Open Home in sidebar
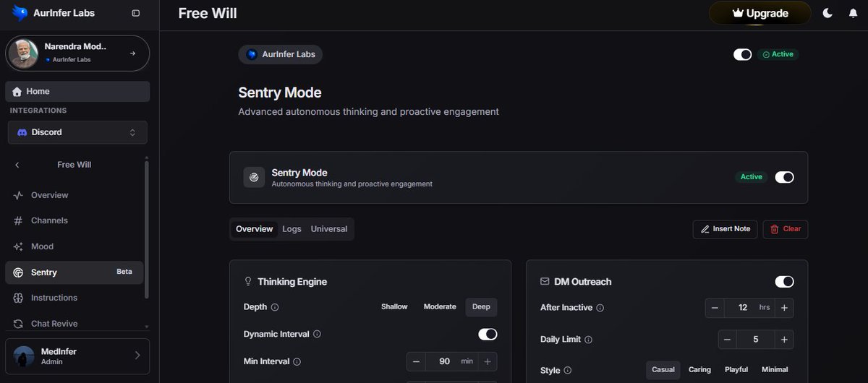868x383 pixels. pos(77,92)
